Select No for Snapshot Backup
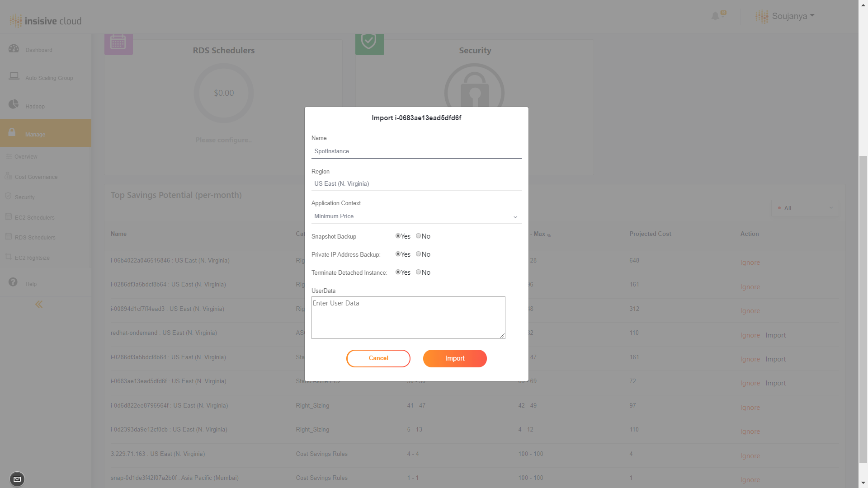The width and height of the screenshot is (868, 488). pos(419,236)
